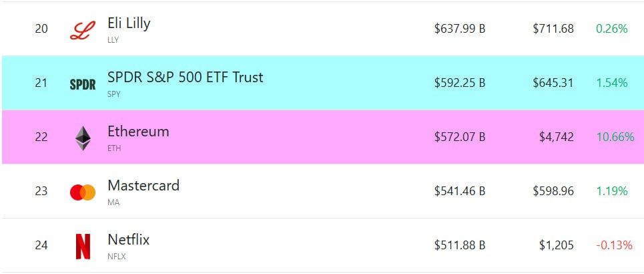The image size is (644, 274).
Task: Click the Mastercard circles logo
Action: tap(83, 192)
